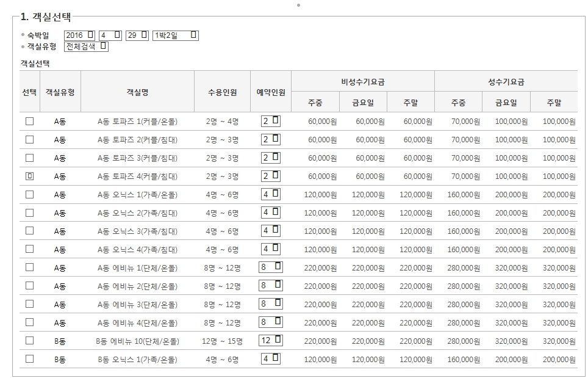Open guest count dropdown for A동 에비뉴 1
This screenshot has width=588, height=378.
(271, 267)
